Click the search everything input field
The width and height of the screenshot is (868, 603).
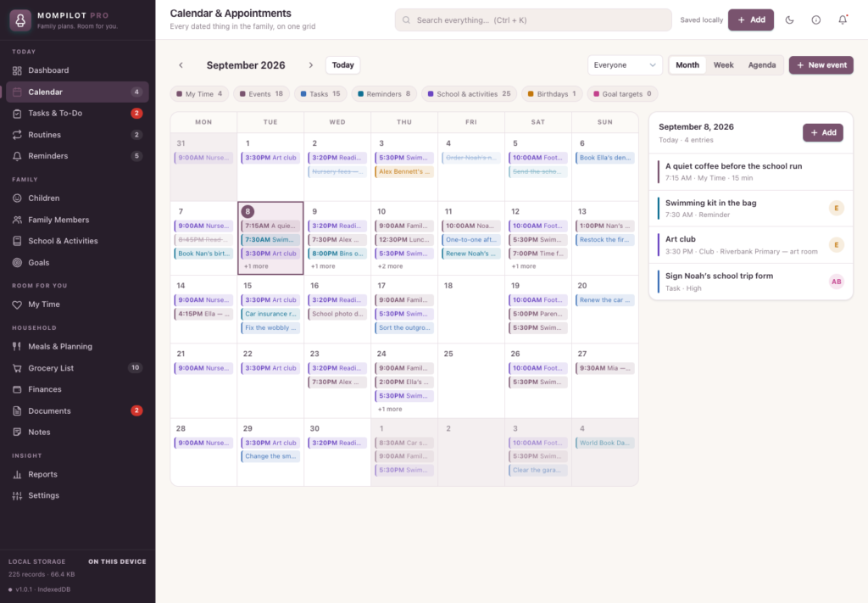(x=533, y=20)
